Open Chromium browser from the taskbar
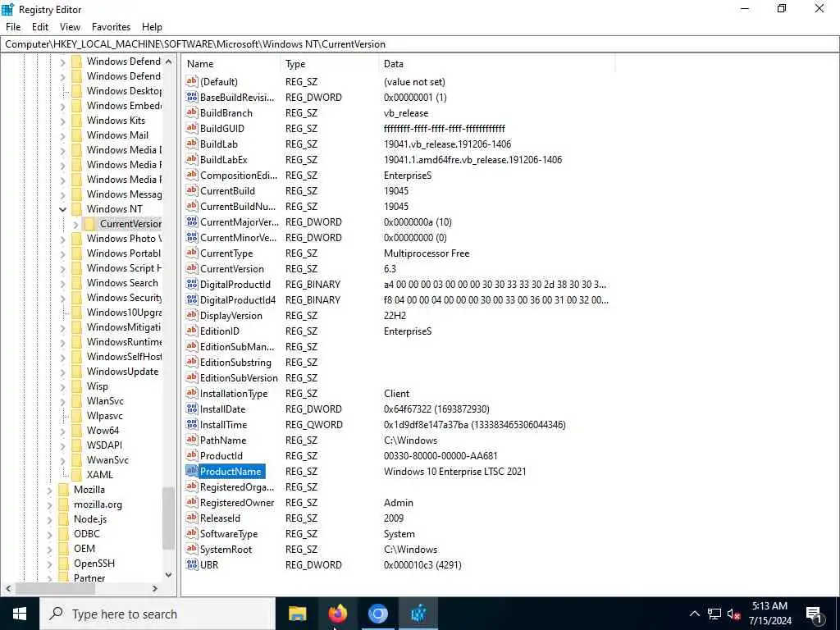Image resolution: width=840 pixels, height=630 pixels. 377,614
